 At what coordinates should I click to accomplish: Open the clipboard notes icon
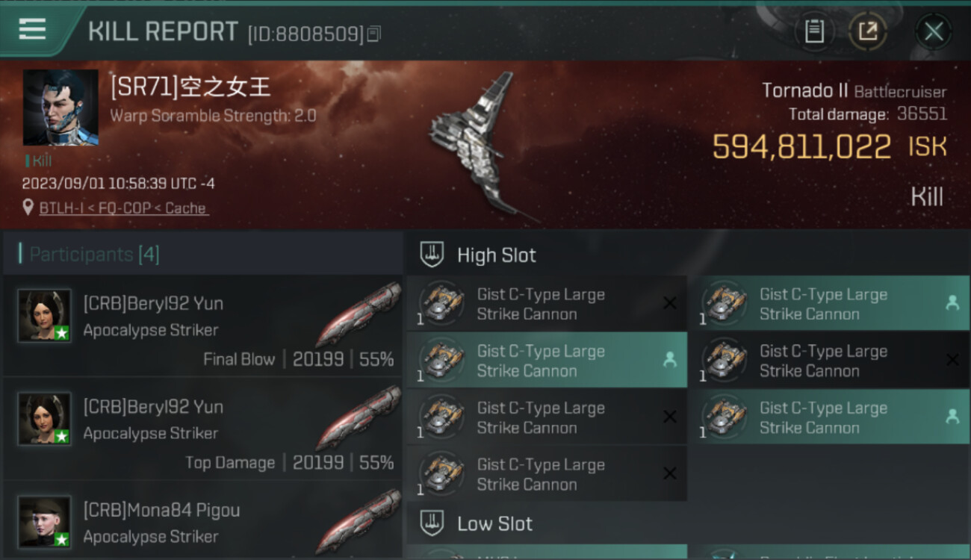(x=814, y=31)
